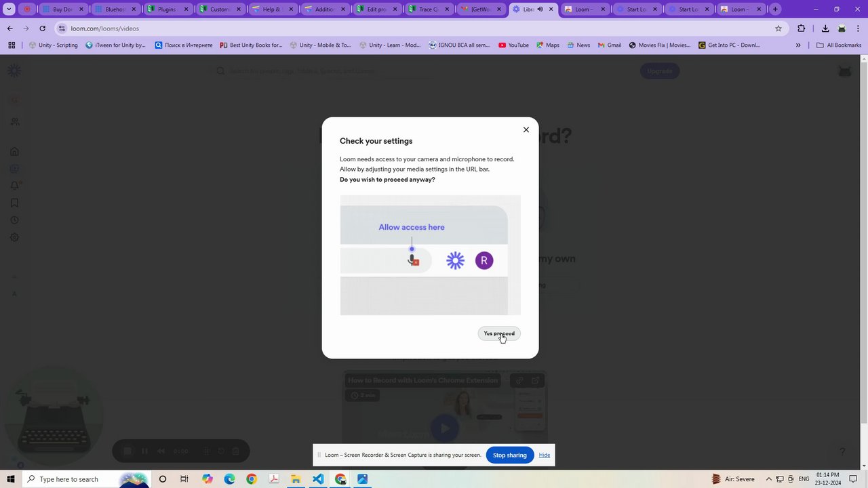Open File Explorer from the taskbar
Image resolution: width=868 pixels, height=488 pixels.
point(296,479)
